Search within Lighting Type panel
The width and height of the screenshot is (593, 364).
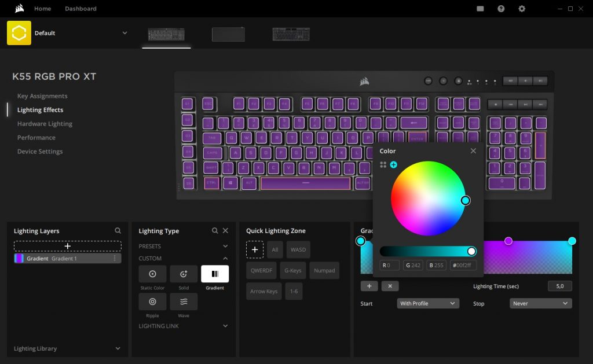point(215,230)
